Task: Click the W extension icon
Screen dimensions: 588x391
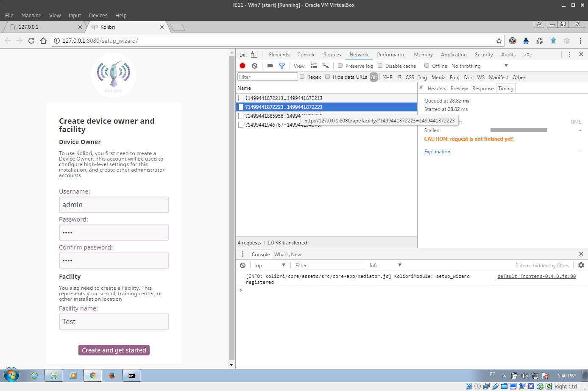Action: pyautogui.click(x=513, y=41)
